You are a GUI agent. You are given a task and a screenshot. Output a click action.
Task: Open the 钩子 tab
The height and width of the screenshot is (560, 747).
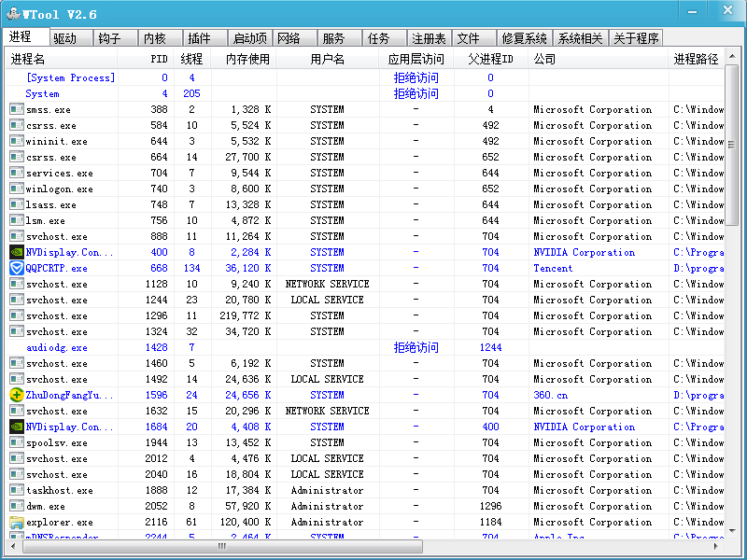pos(116,38)
